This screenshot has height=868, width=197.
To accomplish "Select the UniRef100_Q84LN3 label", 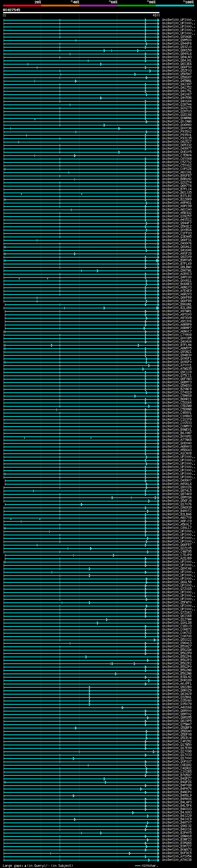I will tap(177, 57).
